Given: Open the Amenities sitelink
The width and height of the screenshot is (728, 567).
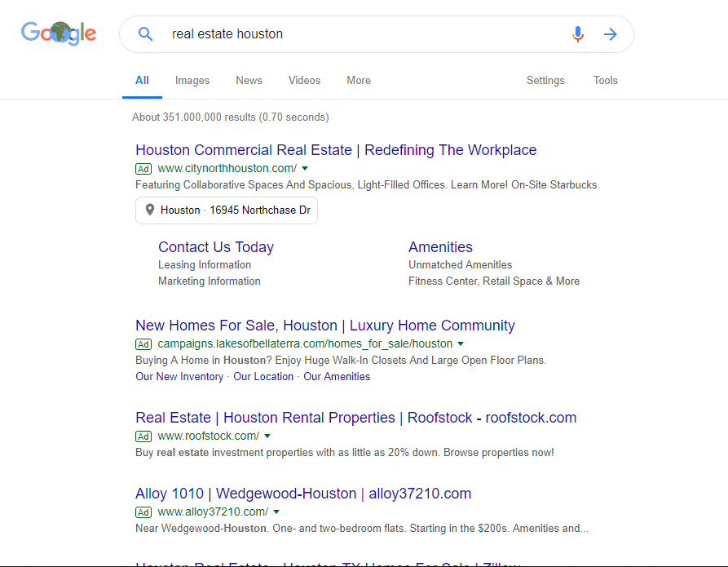Looking at the screenshot, I should 440,246.
